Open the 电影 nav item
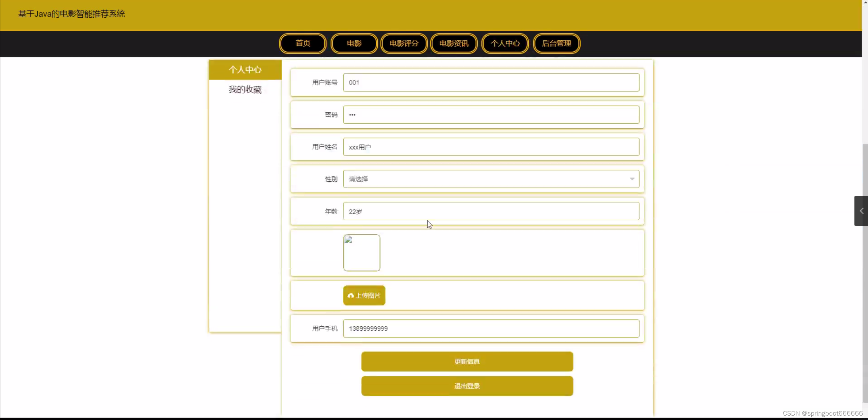Viewport: 868px width, 420px height. pyautogui.click(x=354, y=43)
